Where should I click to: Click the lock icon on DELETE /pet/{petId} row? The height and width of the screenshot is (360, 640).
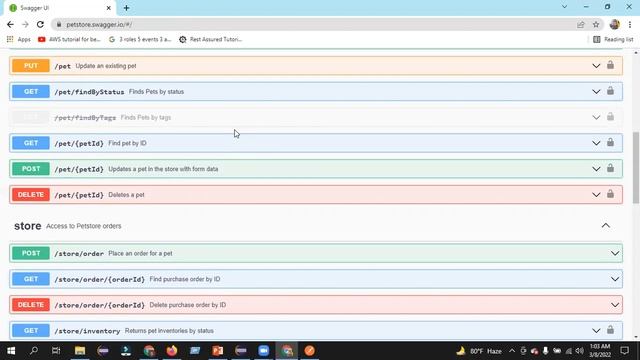click(610, 194)
